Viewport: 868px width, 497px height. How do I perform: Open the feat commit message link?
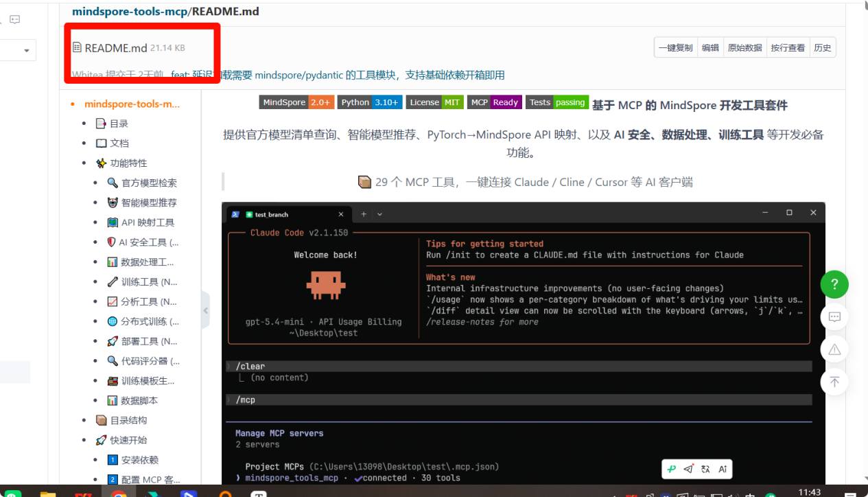[x=338, y=75]
